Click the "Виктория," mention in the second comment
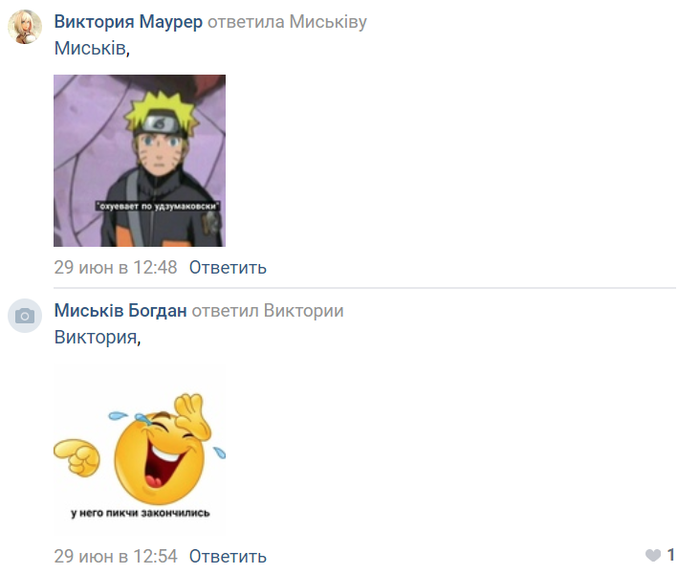The height and width of the screenshot is (574, 700). (97, 337)
